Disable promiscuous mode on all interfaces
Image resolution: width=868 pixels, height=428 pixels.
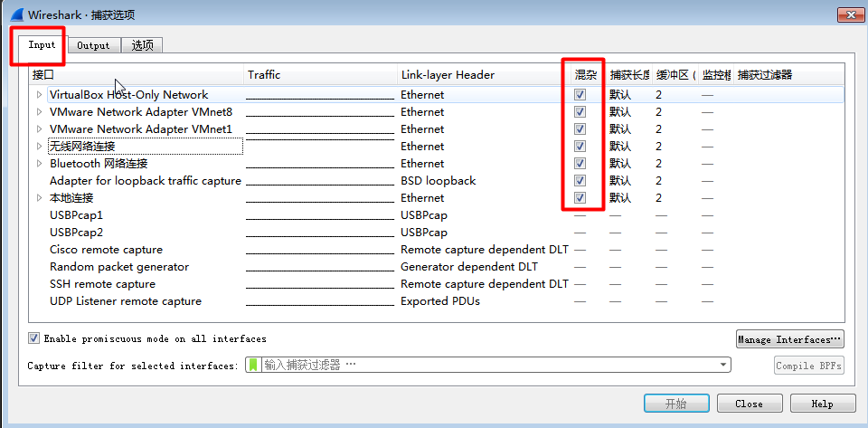coord(33,338)
